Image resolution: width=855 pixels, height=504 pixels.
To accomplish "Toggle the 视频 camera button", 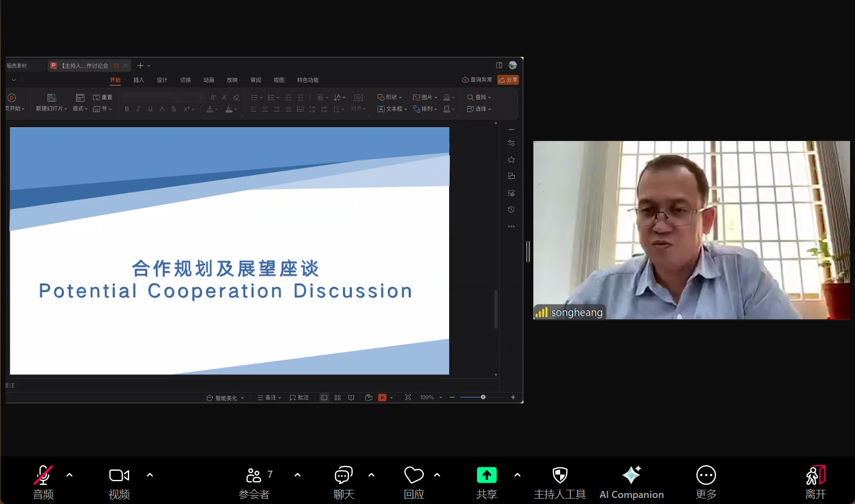I will click(119, 476).
